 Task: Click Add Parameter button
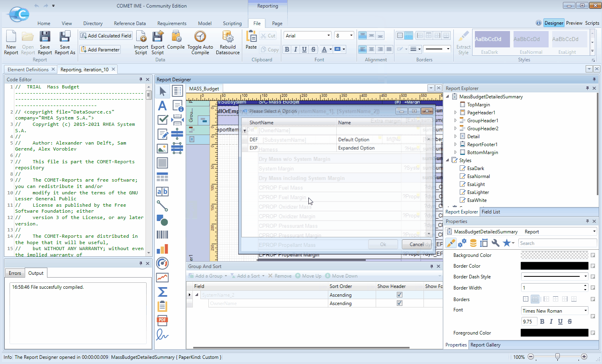(x=100, y=49)
